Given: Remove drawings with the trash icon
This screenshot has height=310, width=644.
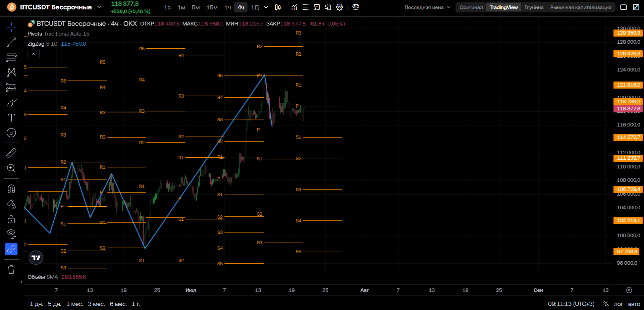Looking at the screenshot, I should click(x=11, y=269).
